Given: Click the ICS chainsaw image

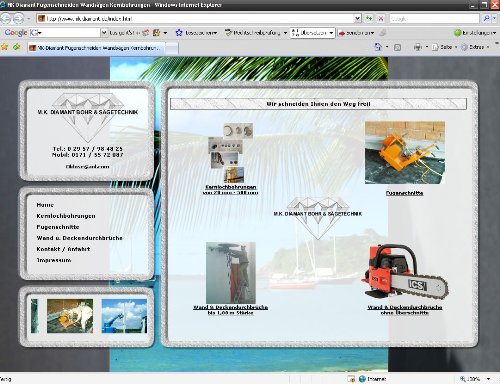Looking at the screenshot, I should coord(405,272).
